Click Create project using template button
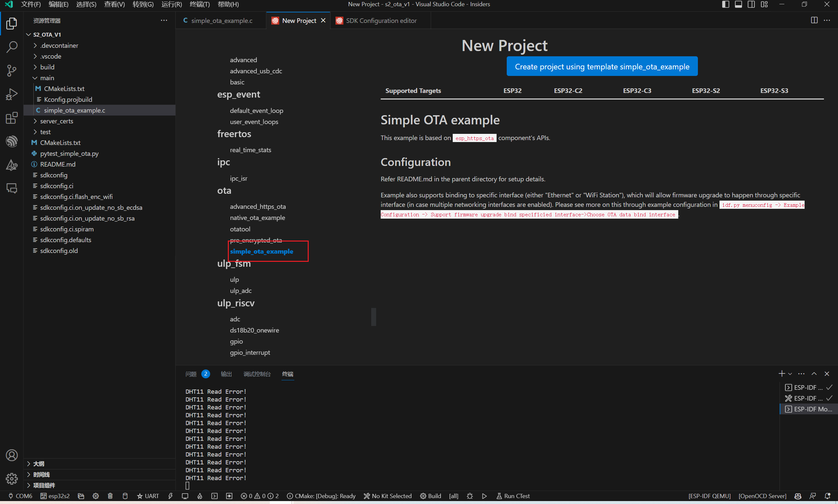Viewport: 838px width, 504px height. pos(602,66)
